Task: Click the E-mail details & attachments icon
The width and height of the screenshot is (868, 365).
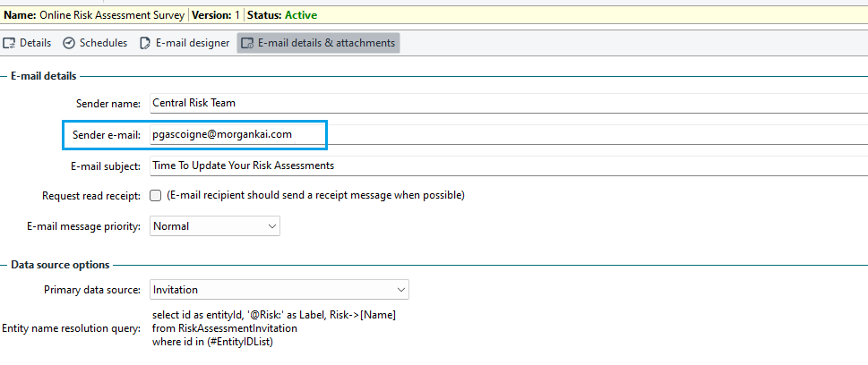Action: (x=247, y=43)
